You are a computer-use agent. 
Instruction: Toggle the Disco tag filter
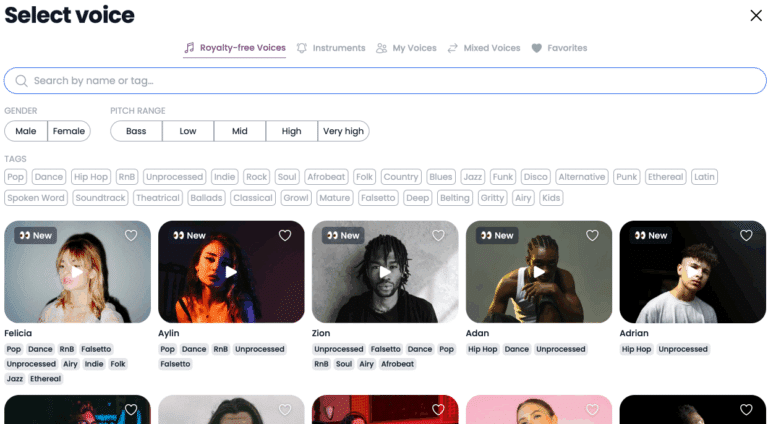(536, 177)
